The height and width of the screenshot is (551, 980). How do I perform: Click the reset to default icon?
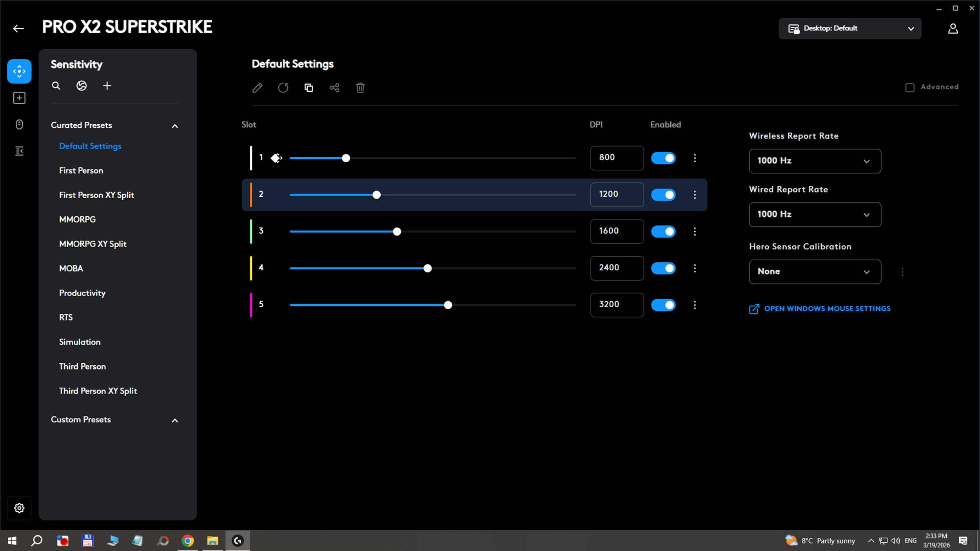tap(283, 88)
